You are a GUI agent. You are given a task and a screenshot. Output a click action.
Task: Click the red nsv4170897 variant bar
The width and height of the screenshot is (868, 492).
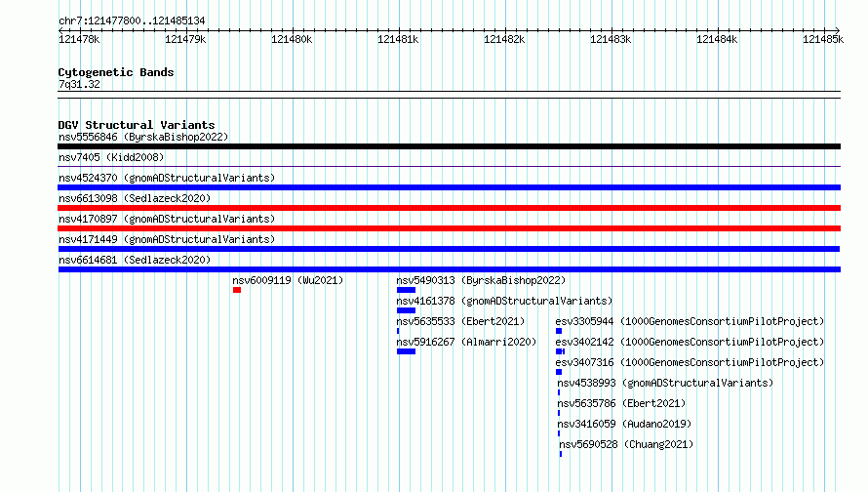pos(449,228)
